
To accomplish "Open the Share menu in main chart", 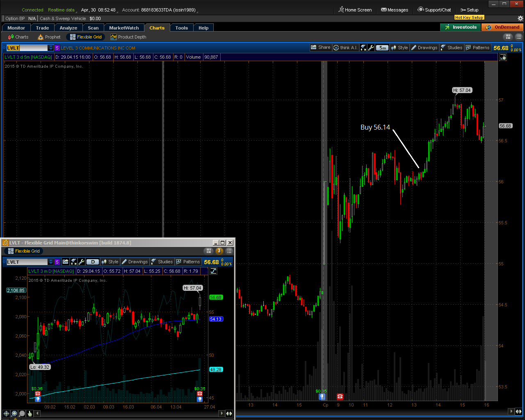I will tap(320, 48).
